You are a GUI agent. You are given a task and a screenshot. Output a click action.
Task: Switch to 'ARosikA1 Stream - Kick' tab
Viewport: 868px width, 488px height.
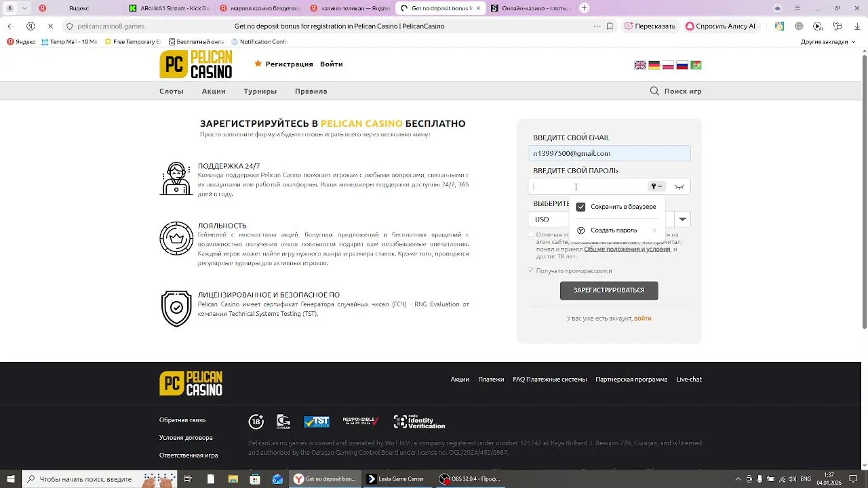[x=170, y=8]
